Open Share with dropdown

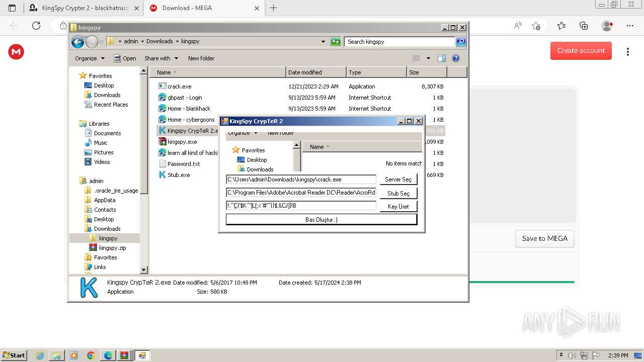pyautogui.click(x=161, y=58)
